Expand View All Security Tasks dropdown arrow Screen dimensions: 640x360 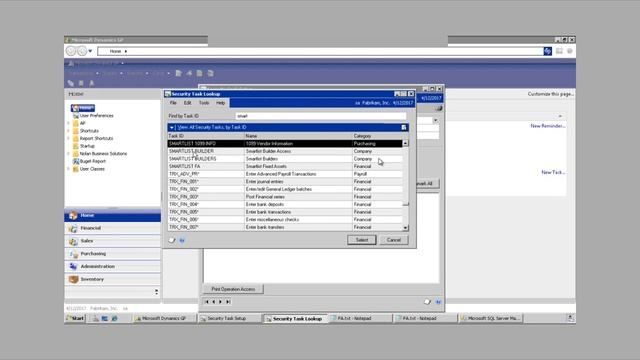(171, 127)
